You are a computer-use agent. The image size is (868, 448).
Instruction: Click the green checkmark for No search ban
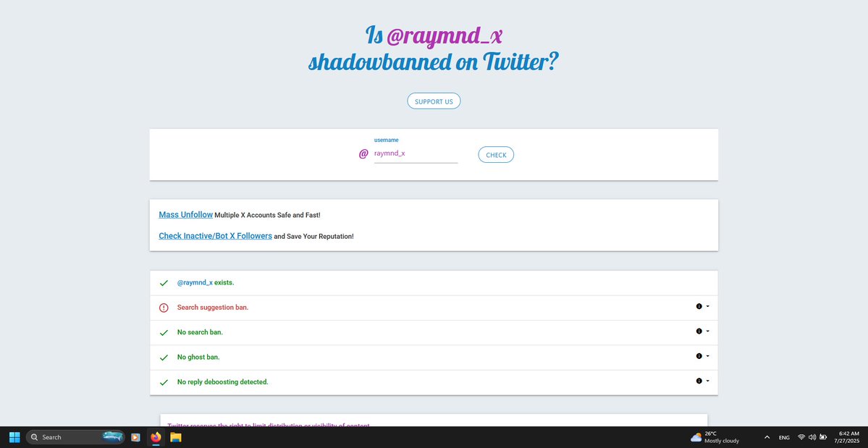[x=164, y=333]
